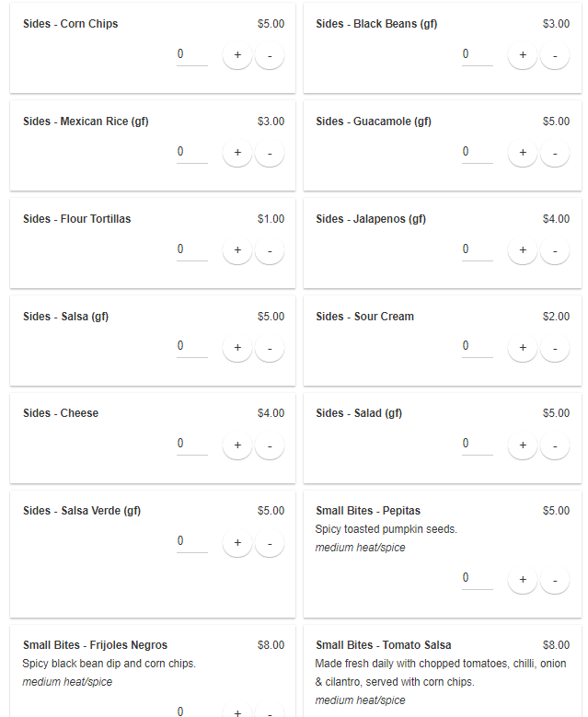Decrease Small Bites Pepitas quantity

(555, 580)
